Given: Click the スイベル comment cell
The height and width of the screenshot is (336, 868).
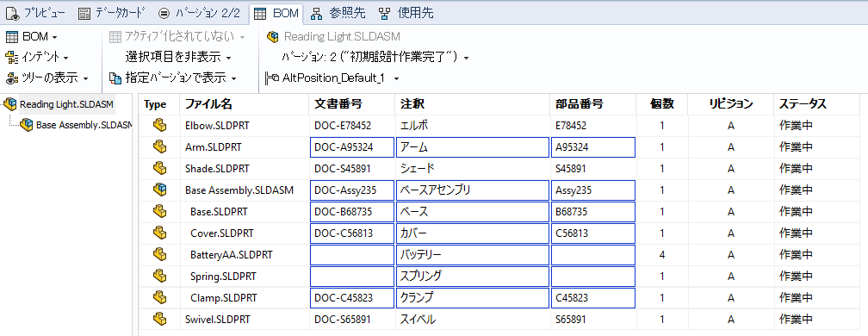Looking at the screenshot, I should (418, 320).
